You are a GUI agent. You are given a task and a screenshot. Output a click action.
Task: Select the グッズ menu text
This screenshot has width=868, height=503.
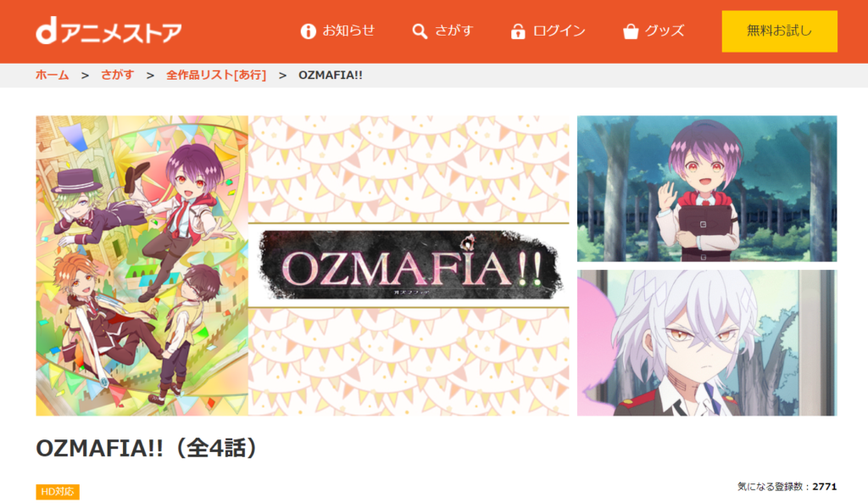[665, 31]
